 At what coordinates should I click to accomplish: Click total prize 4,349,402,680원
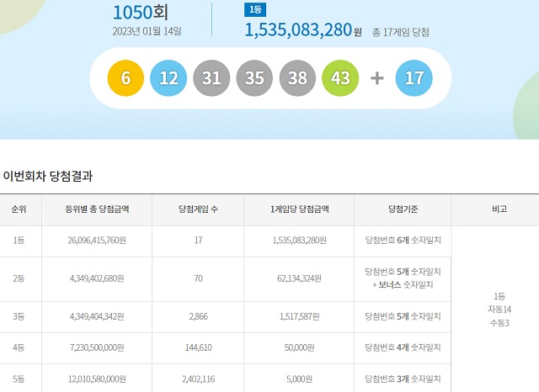point(97,278)
